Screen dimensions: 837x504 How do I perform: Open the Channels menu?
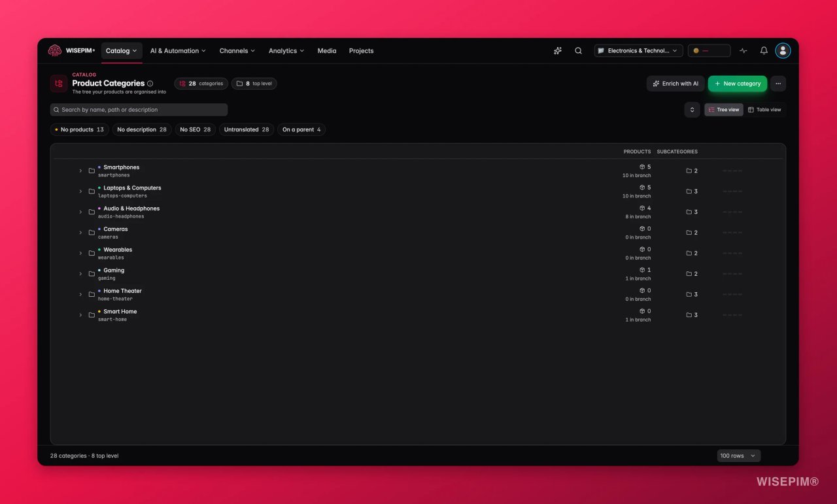239,50
